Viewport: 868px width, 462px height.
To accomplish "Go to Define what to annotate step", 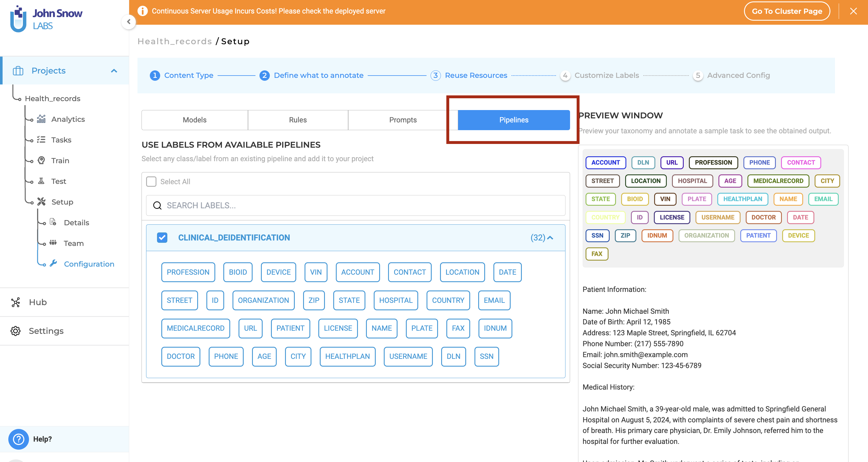I will [x=318, y=75].
